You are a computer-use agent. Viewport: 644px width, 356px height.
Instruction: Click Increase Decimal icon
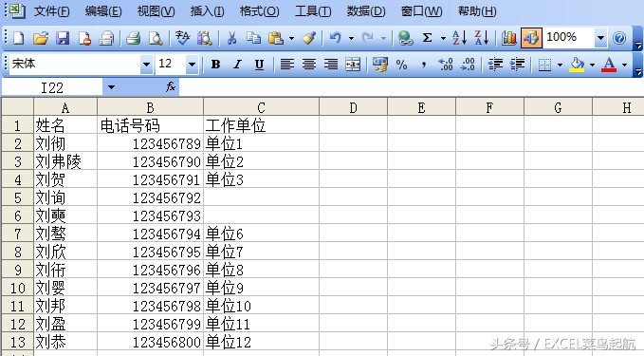point(446,65)
